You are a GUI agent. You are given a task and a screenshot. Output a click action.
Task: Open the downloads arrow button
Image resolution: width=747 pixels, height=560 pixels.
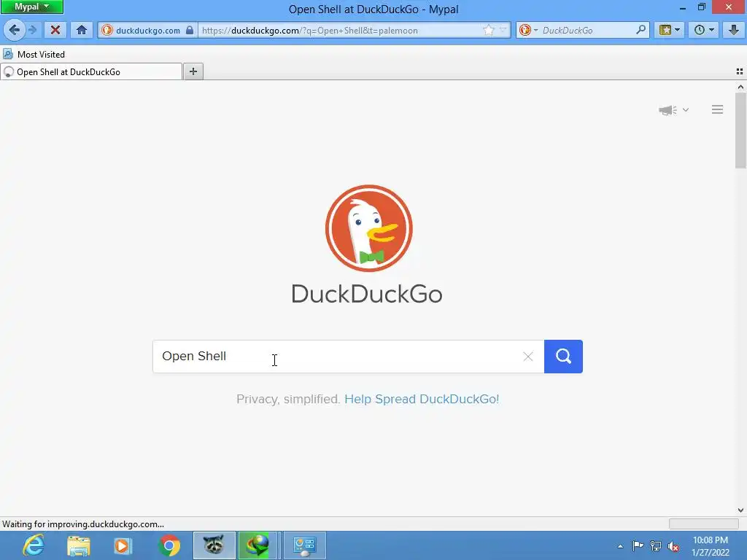734,30
